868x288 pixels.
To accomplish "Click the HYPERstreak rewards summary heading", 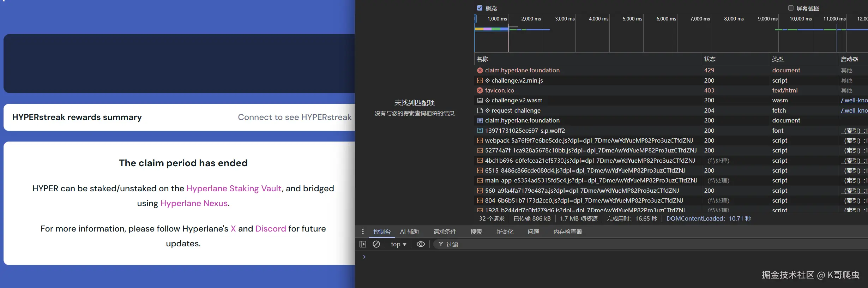I will [77, 117].
